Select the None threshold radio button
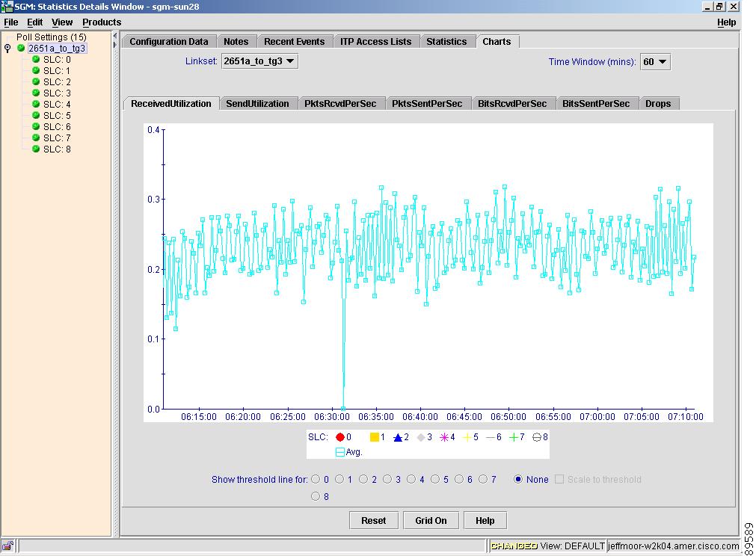 tap(518, 480)
